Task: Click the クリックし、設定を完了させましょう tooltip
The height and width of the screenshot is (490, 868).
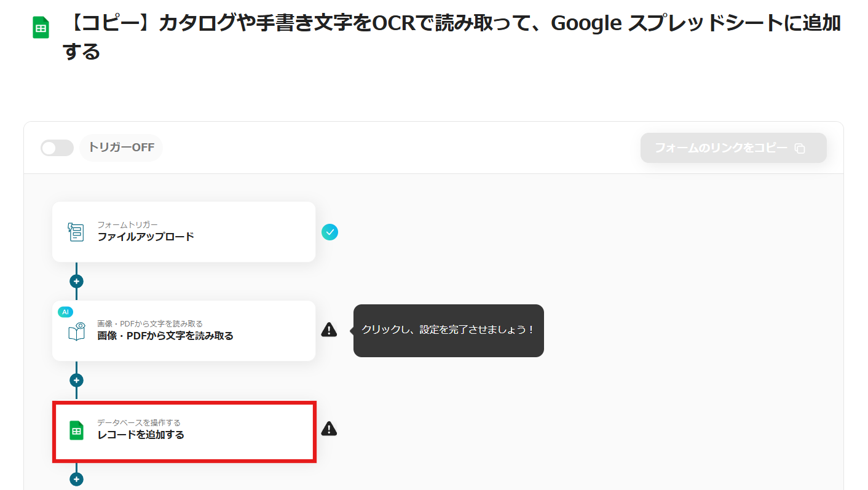Action: 448,330
